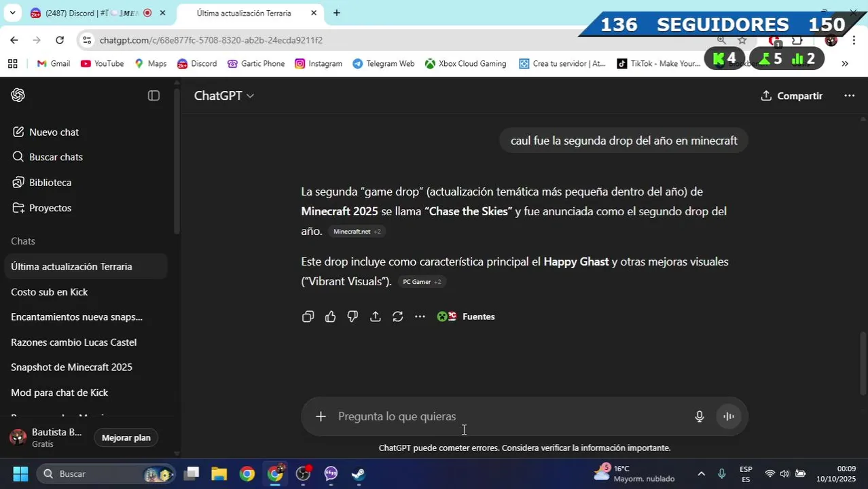
Task: Select the Última actualización Terraria chat
Action: [86, 267]
